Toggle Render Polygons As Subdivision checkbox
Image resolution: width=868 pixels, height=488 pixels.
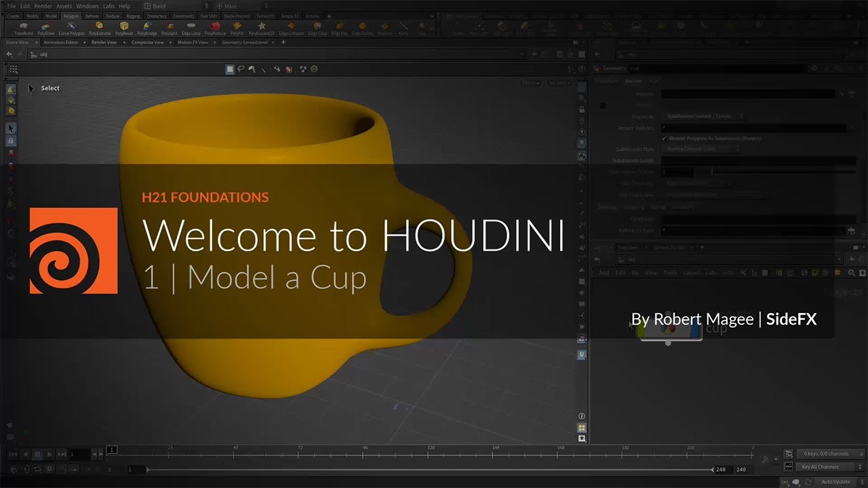pos(664,138)
